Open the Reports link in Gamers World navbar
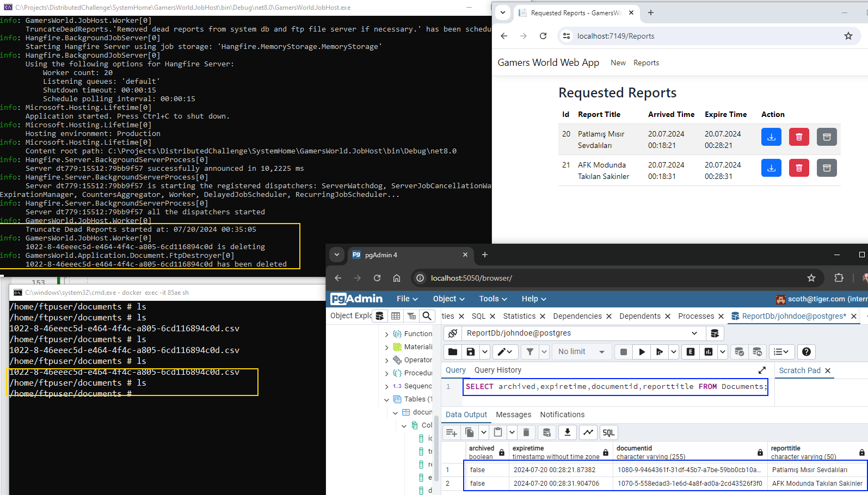This screenshot has height=495, width=868. click(646, 63)
